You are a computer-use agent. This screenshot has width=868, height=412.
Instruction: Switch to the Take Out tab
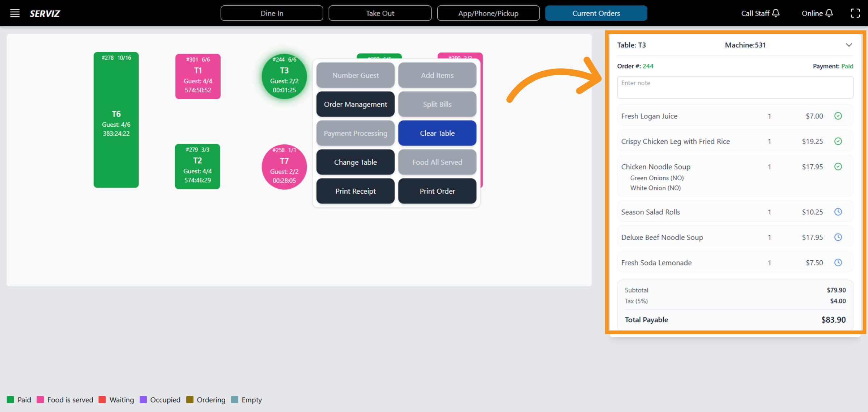click(380, 13)
